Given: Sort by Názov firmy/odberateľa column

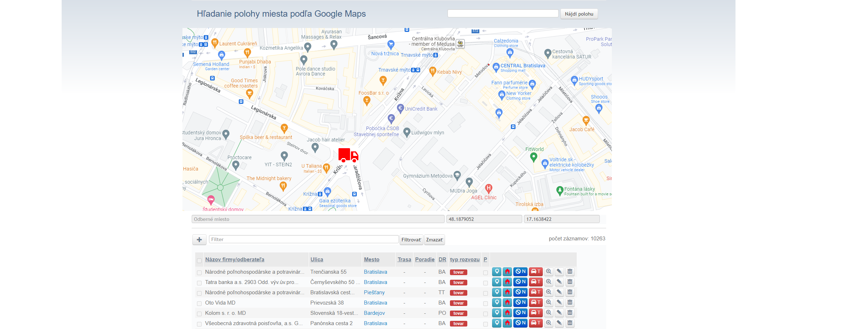Looking at the screenshot, I should 235,260.
